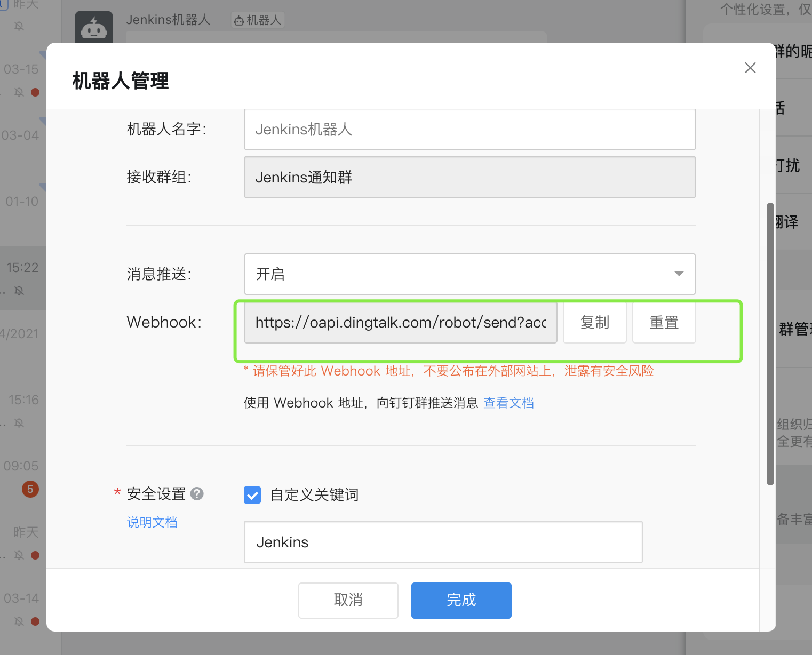Click the 09:05 conversation time
Viewport: 812px width, 655px height.
pos(21,466)
